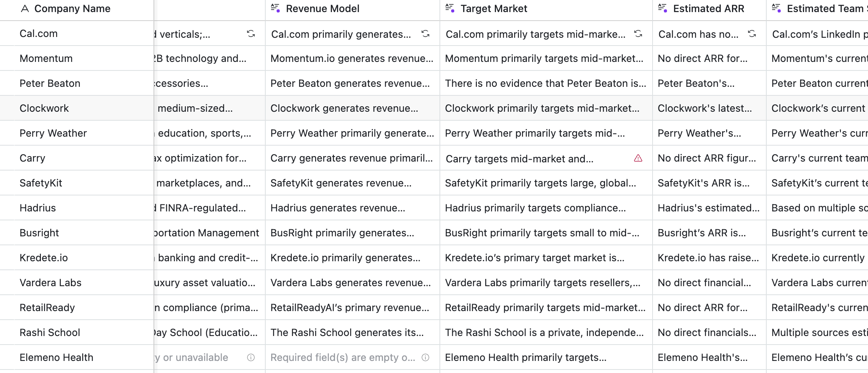Click 'SafetyKit primarily targets large, global...' cell

pos(546,183)
